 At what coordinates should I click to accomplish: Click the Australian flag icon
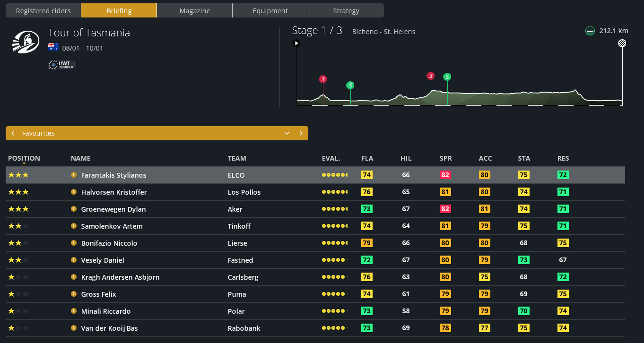53,48
